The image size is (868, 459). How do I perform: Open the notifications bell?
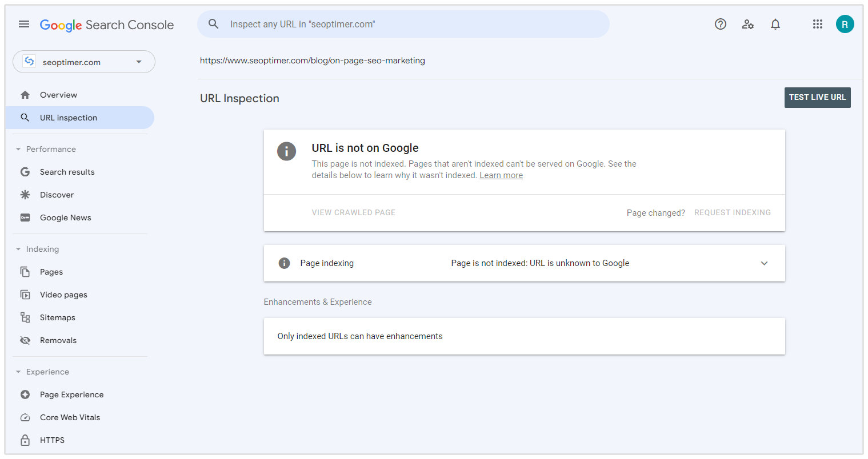click(775, 24)
